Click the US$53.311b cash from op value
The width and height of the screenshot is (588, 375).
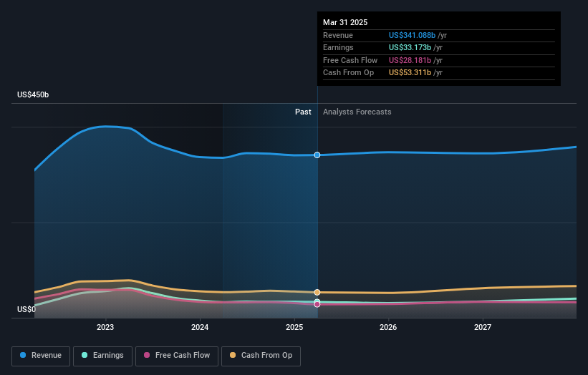tap(410, 73)
